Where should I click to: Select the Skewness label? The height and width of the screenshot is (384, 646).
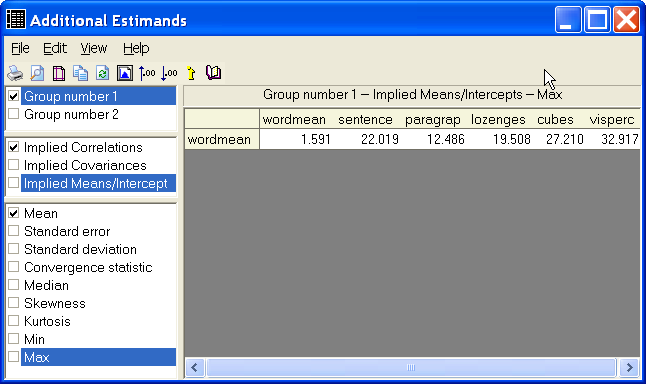[x=55, y=303]
